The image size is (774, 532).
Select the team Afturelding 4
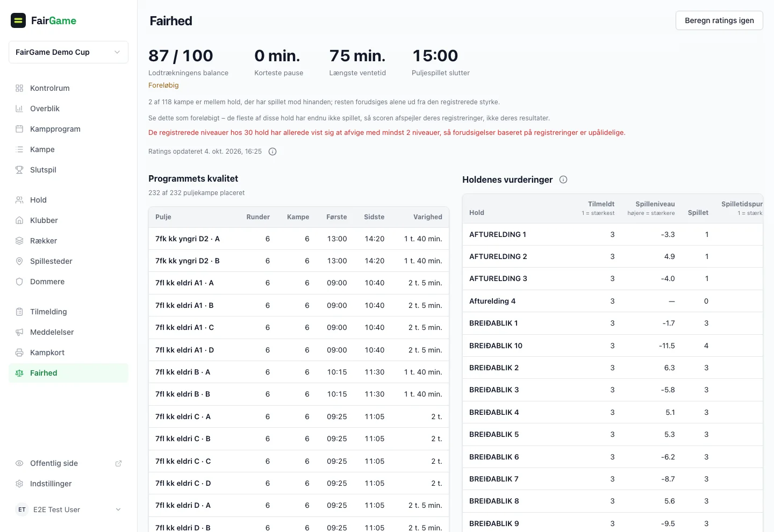[x=492, y=301]
